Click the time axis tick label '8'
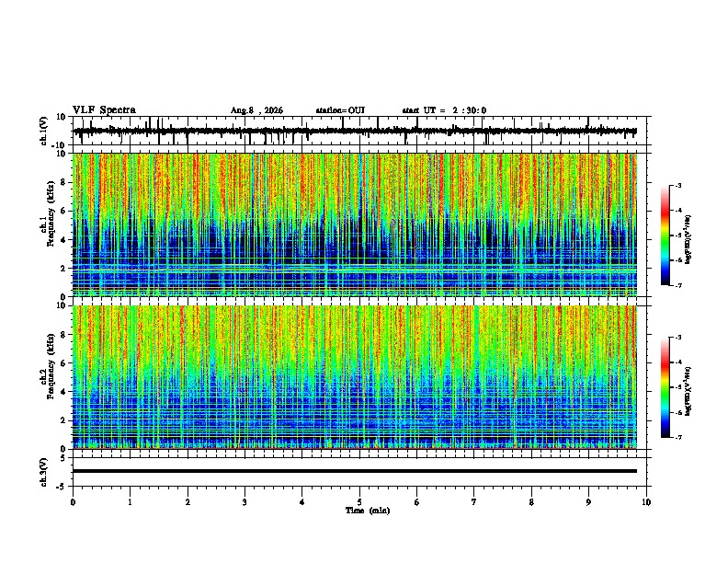728x563 pixels. click(531, 502)
